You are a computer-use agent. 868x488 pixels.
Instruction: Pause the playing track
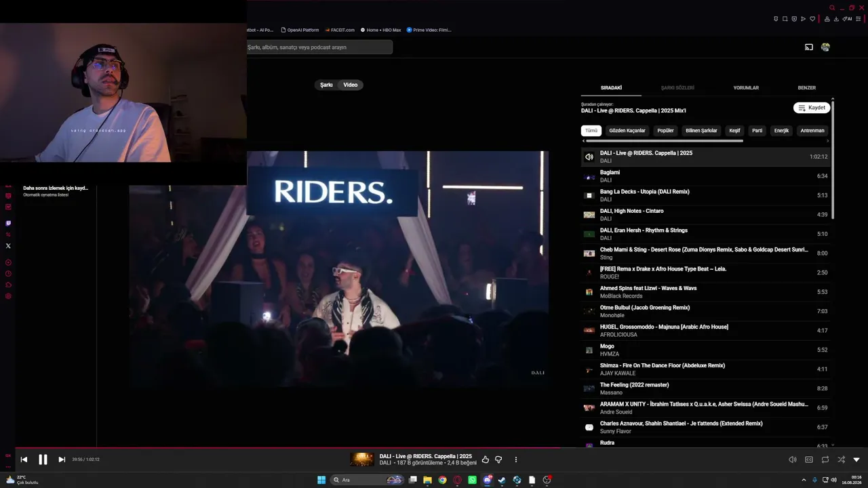pyautogui.click(x=43, y=460)
